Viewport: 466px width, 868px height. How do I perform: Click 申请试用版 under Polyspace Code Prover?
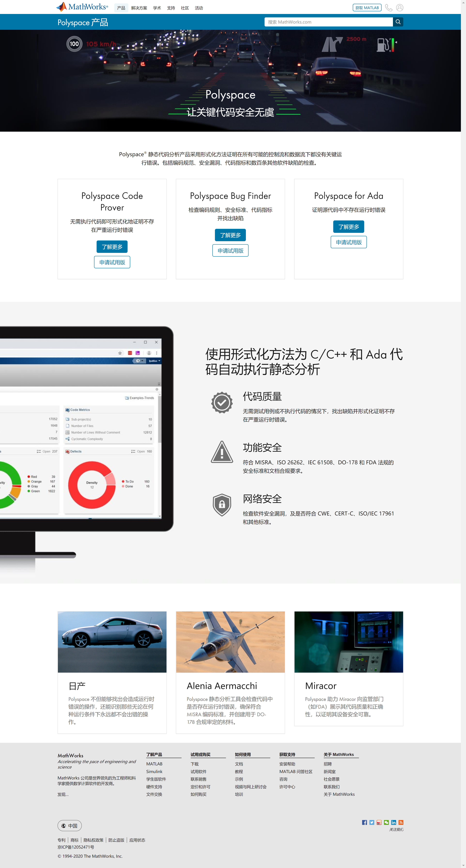[112, 262]
